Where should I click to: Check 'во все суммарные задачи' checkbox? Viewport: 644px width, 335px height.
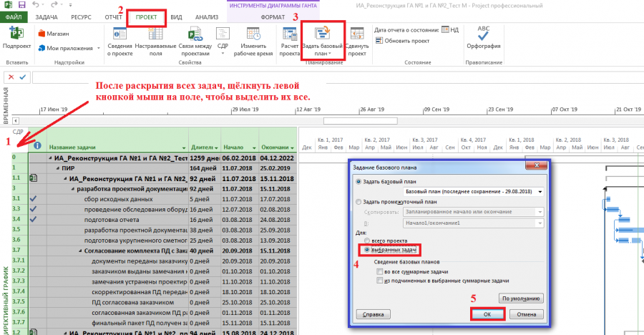[x=379, y=272]
